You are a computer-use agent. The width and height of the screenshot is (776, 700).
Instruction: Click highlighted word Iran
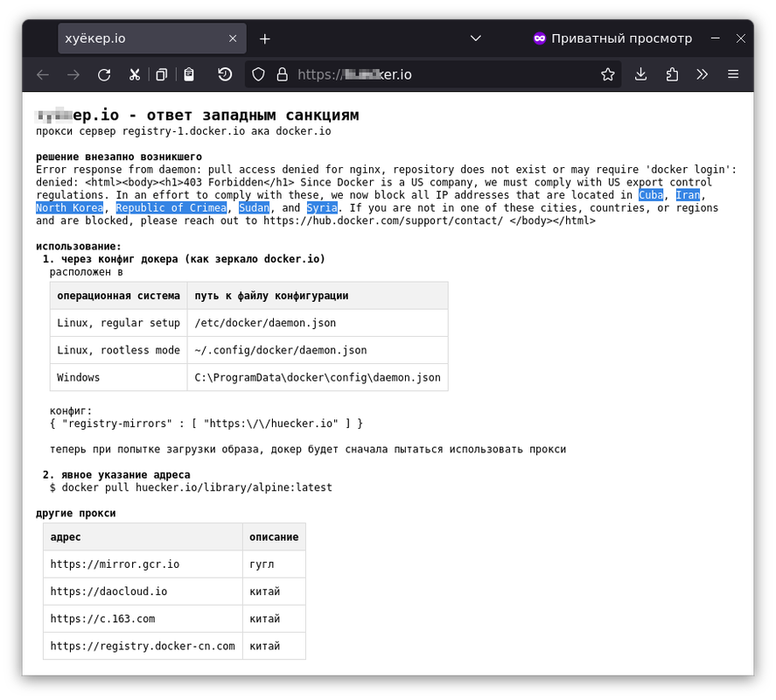tap(688, 195)
